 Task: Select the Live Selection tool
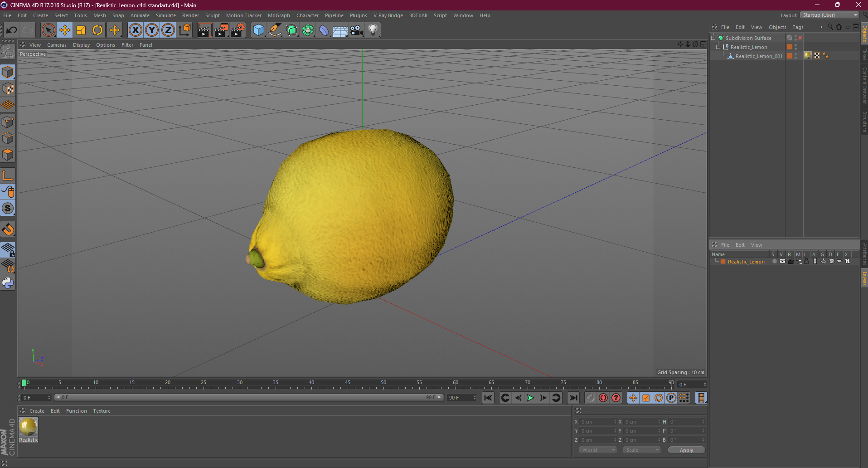pos(48,30)
